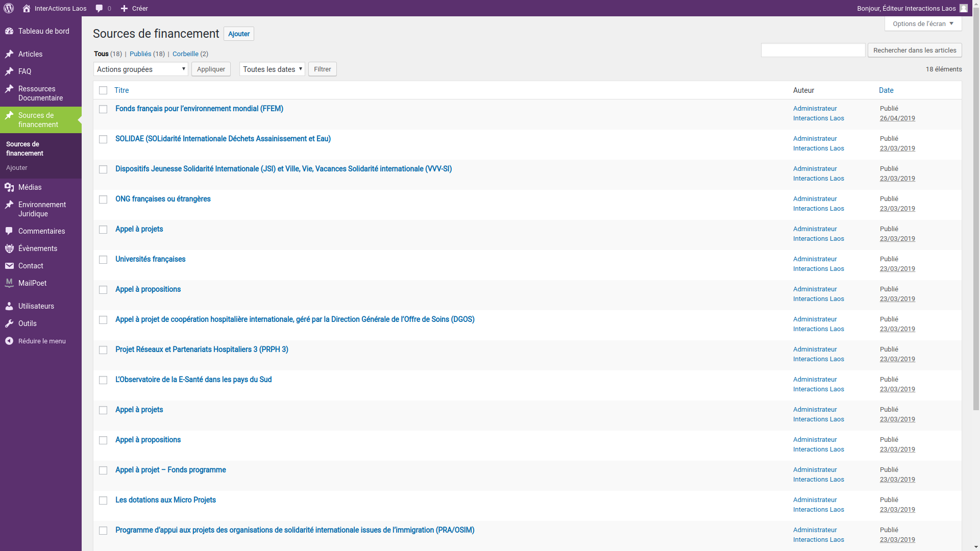Click the Utilisateurs user icon

click(9, 306)
